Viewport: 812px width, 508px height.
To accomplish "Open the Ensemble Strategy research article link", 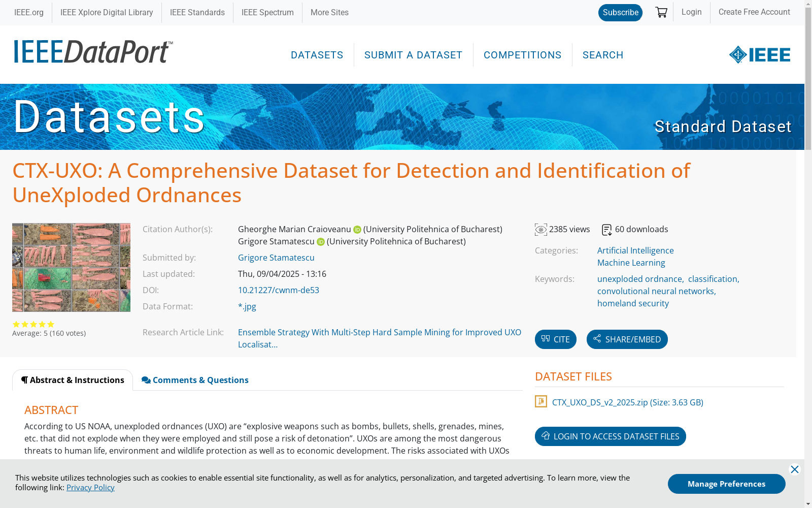I will click(x=380, y=338).
